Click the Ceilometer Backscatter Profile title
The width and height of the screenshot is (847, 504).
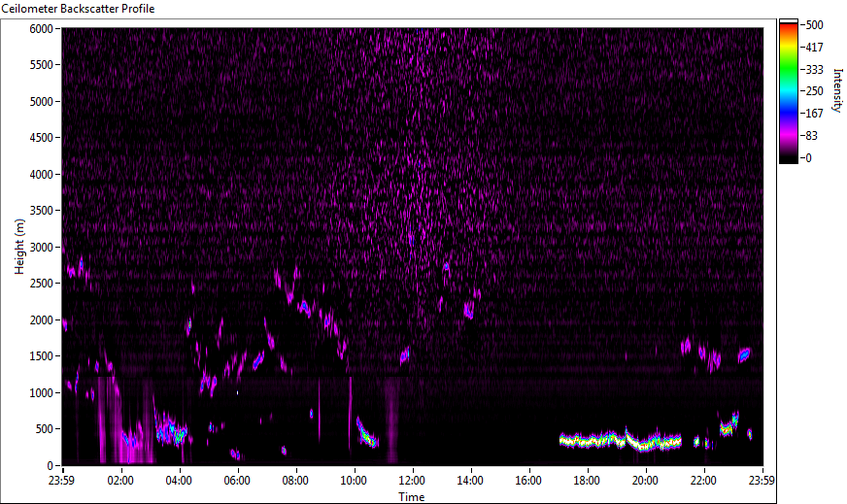point(78,9)
